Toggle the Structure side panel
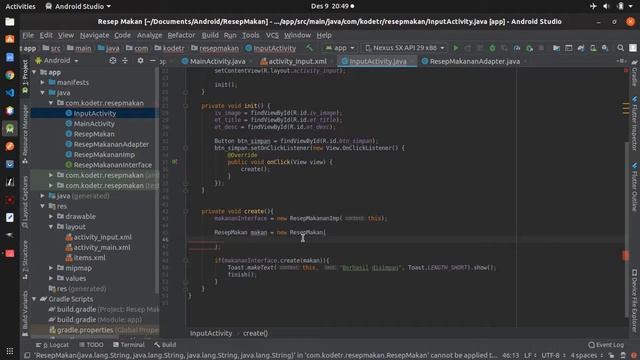Image resolution: width=640 pixels, height=360 pixels. click(x=25, y=260)
